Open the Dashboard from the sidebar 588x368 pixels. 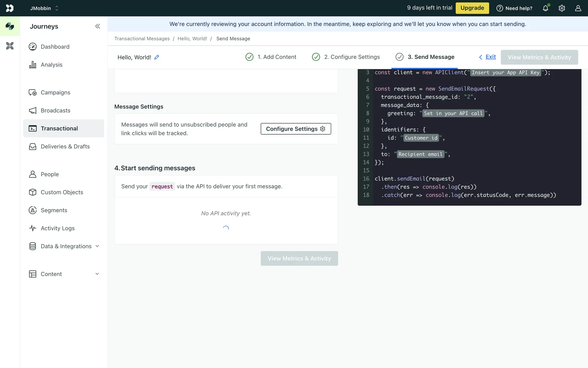click(55, 47)
